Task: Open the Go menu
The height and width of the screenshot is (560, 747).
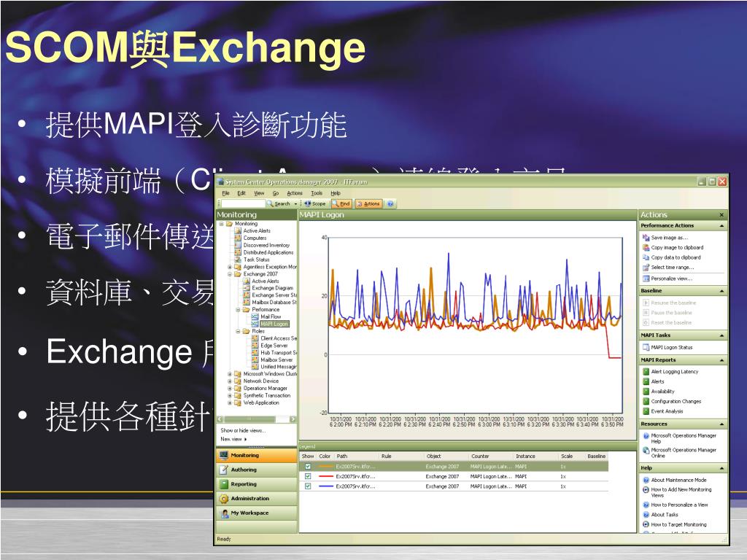Action: (275, 193)
